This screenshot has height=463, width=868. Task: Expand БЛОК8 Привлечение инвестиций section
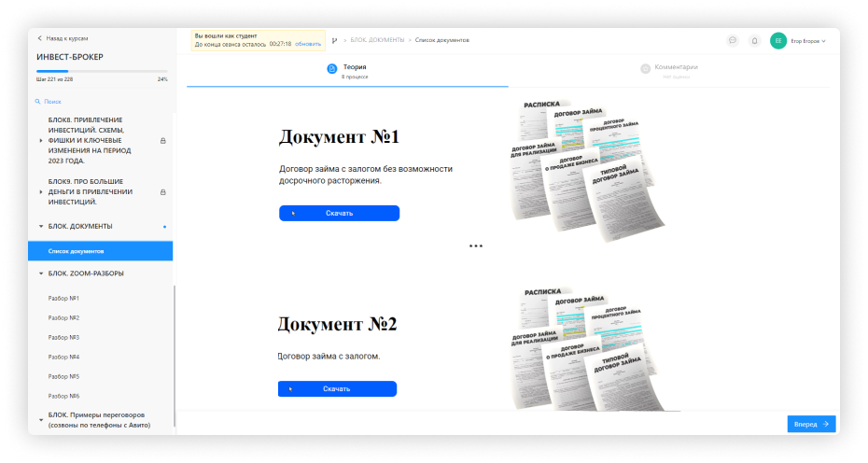point(41,141)
